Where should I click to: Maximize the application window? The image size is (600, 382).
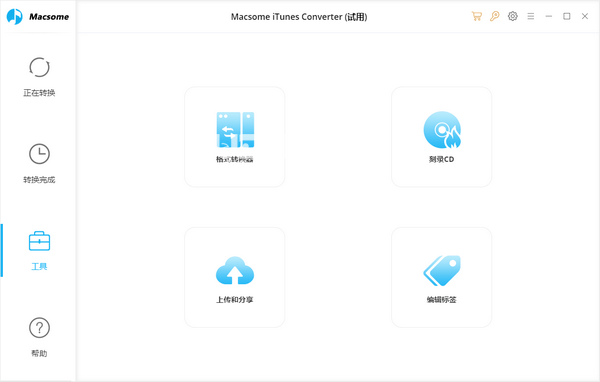point(567,16)
